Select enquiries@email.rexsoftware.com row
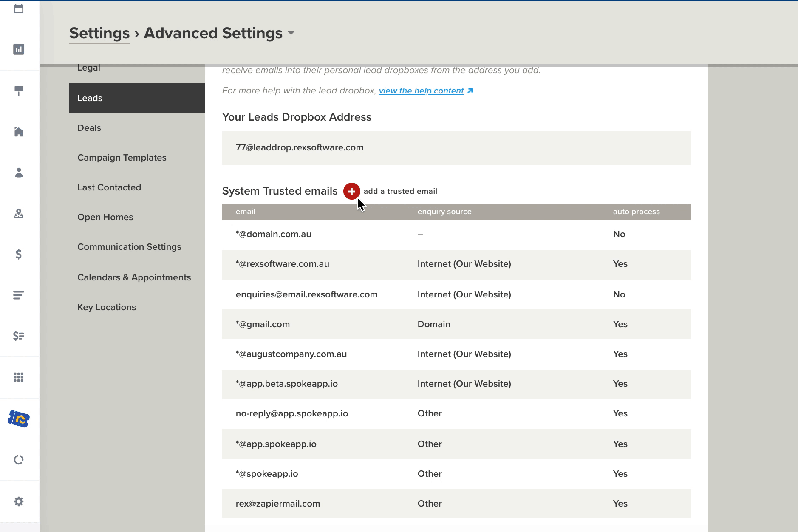 456,294
